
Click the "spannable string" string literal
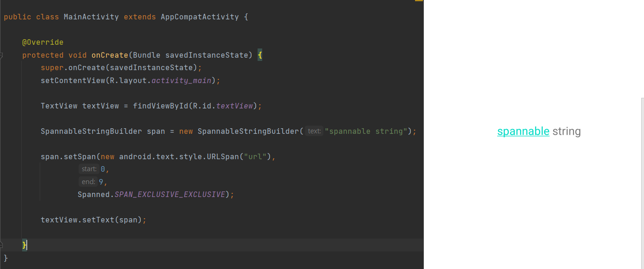click(x=366, y=132)
